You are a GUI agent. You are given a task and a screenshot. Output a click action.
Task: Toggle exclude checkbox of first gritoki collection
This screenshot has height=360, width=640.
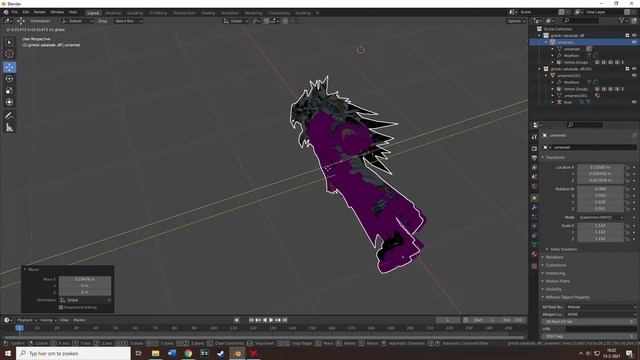click(x=627, y=36)
